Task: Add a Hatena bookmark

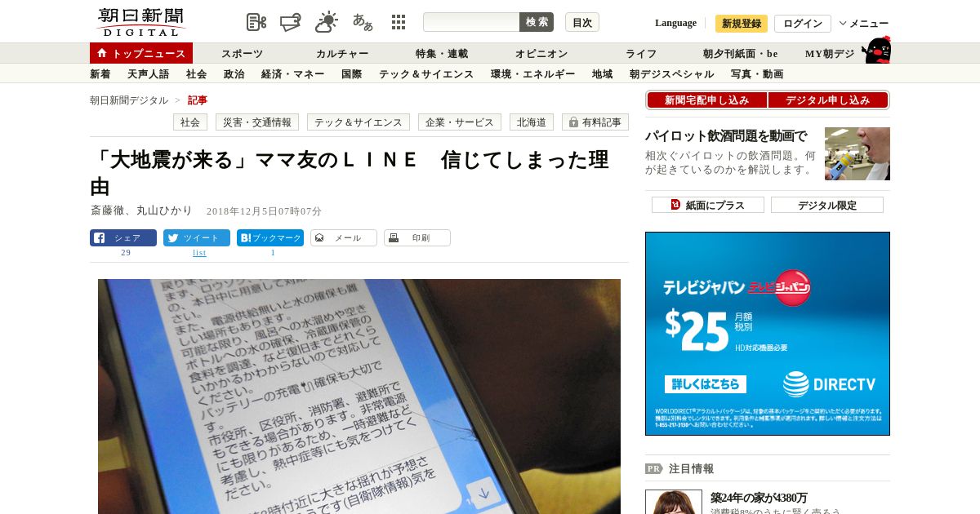Action: (x=270, y=238)
